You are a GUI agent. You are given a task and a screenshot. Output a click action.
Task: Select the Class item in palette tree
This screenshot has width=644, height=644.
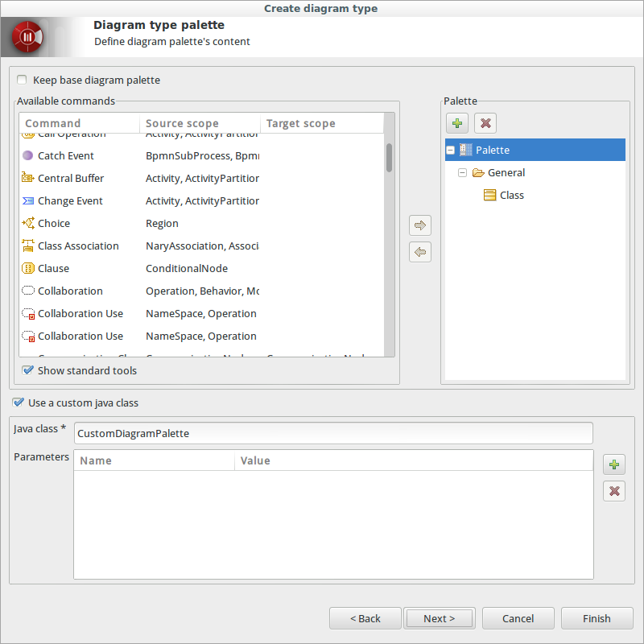(x=510, y=196)
